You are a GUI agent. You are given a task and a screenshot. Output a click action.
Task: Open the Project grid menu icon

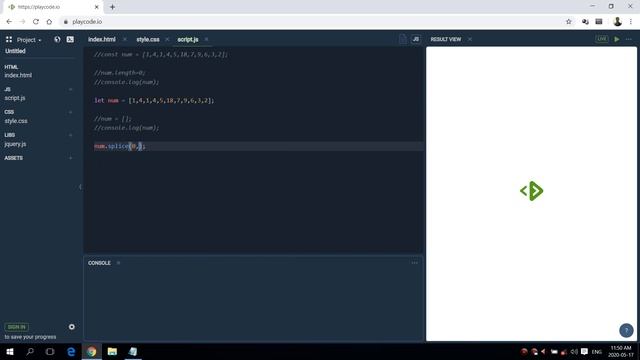pos(9,39)
